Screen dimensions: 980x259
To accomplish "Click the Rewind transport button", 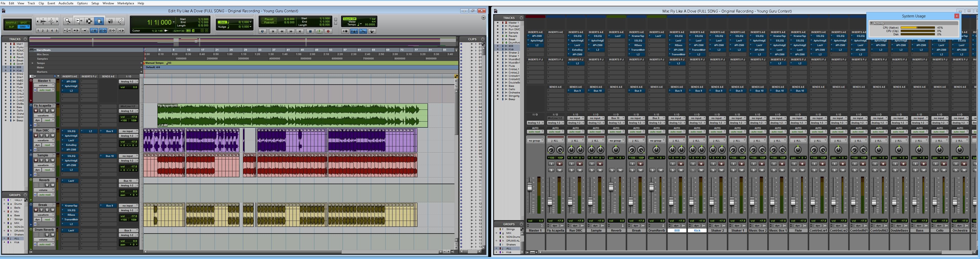I will tap(282, 31).
